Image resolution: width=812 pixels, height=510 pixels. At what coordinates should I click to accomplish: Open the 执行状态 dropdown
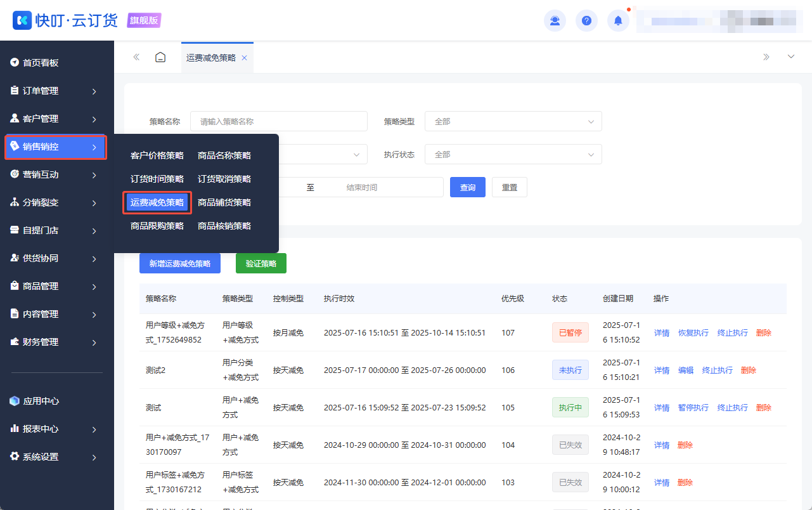click(513, 154)
